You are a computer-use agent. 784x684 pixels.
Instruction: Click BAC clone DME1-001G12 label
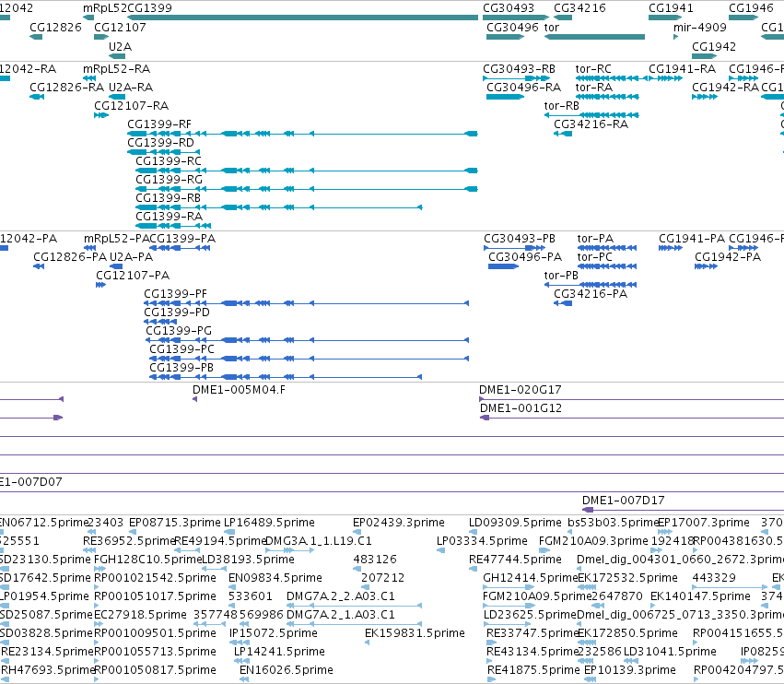pos(521,408)
